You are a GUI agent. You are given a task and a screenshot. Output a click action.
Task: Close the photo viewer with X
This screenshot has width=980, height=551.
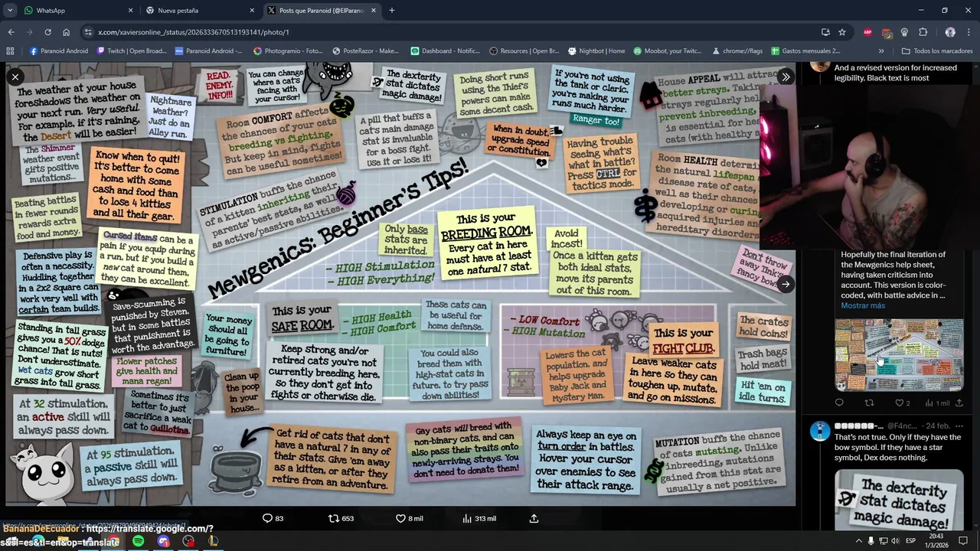click(x=15, y=77)
